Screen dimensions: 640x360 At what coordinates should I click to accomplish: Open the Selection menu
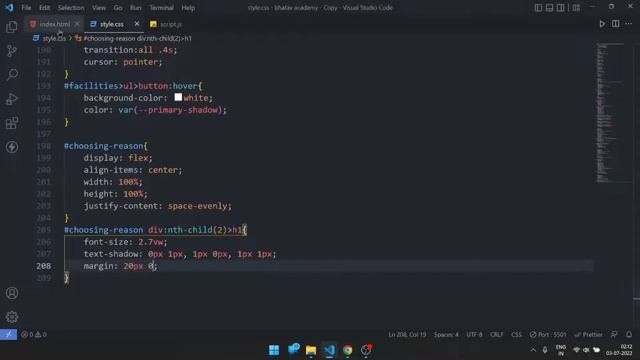pyautogui.click(x=71, y=8)
